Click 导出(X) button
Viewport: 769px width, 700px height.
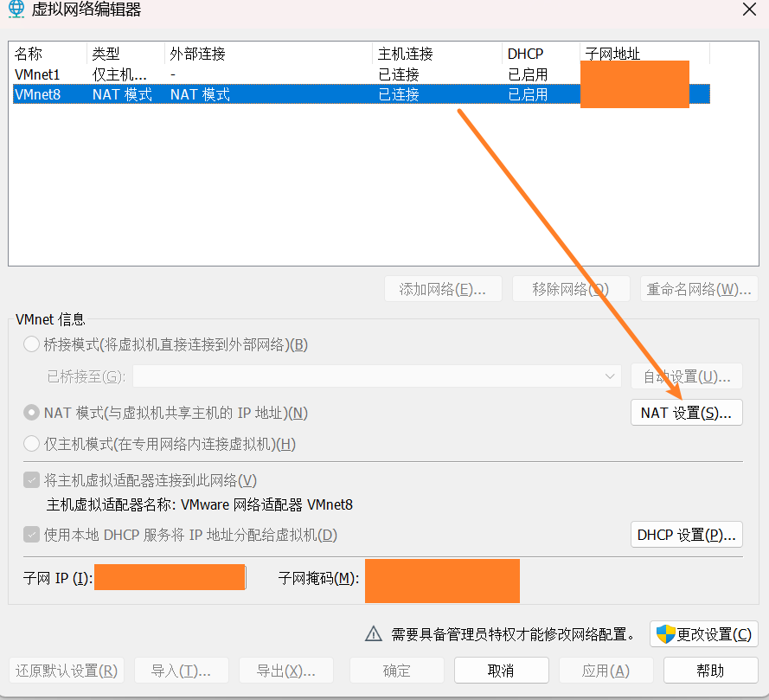point(286,670)
